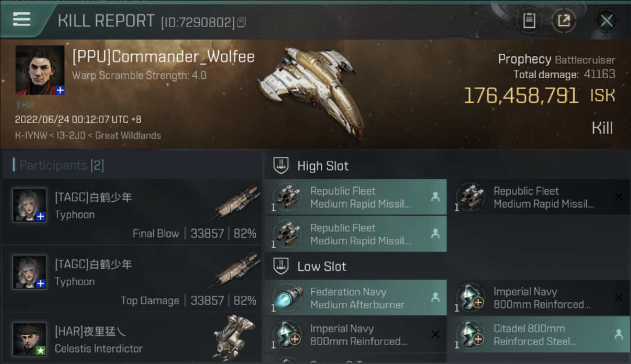Select Typhoon participant with Top Damage

[132, 279]
